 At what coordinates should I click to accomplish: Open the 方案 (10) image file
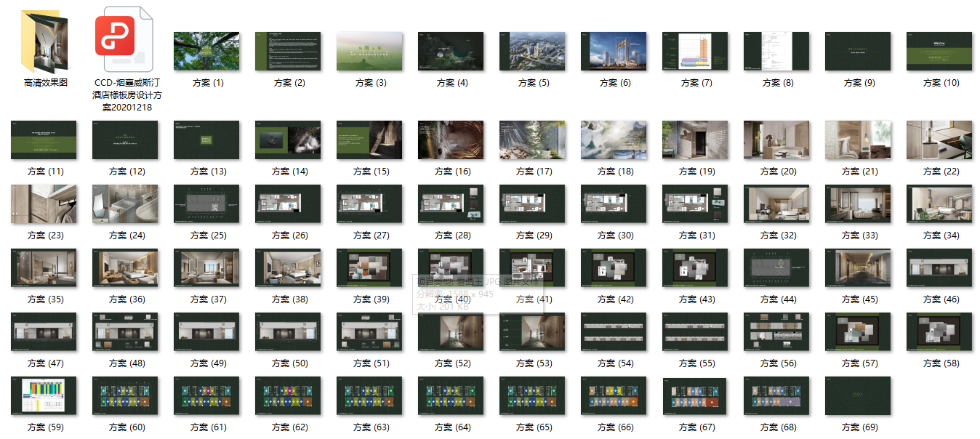pos(939,51)
